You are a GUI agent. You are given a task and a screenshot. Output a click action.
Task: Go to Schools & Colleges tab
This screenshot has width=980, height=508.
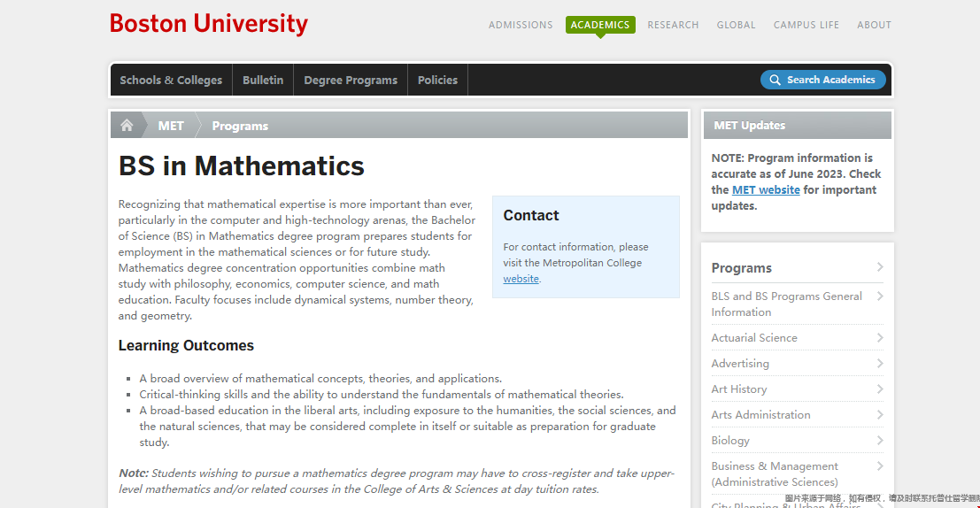[x=171, y=80]
